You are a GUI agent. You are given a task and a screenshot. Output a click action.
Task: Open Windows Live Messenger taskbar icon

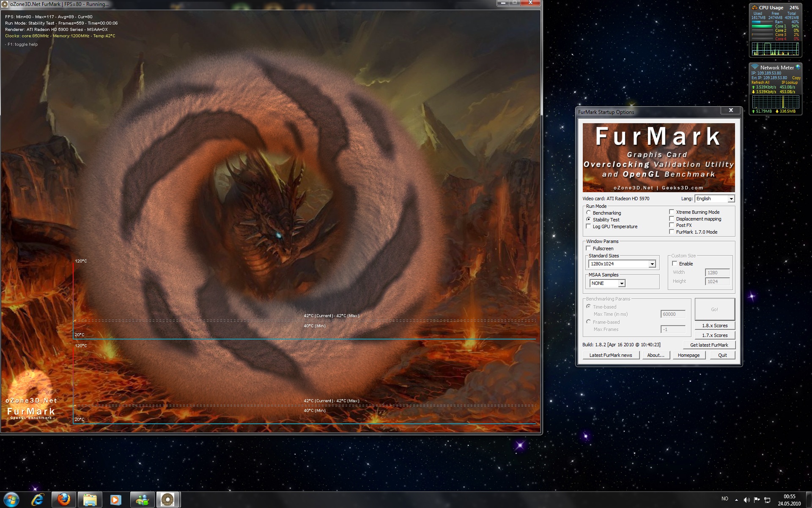coord(142,500)
